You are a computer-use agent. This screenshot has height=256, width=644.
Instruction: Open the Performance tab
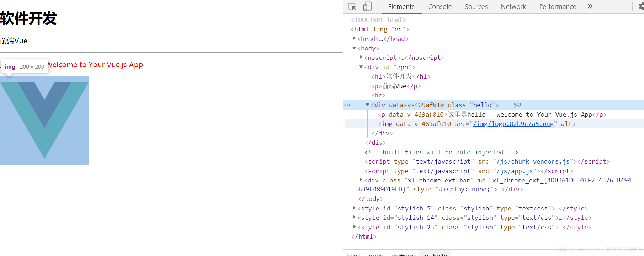click(x=558, y=6)
